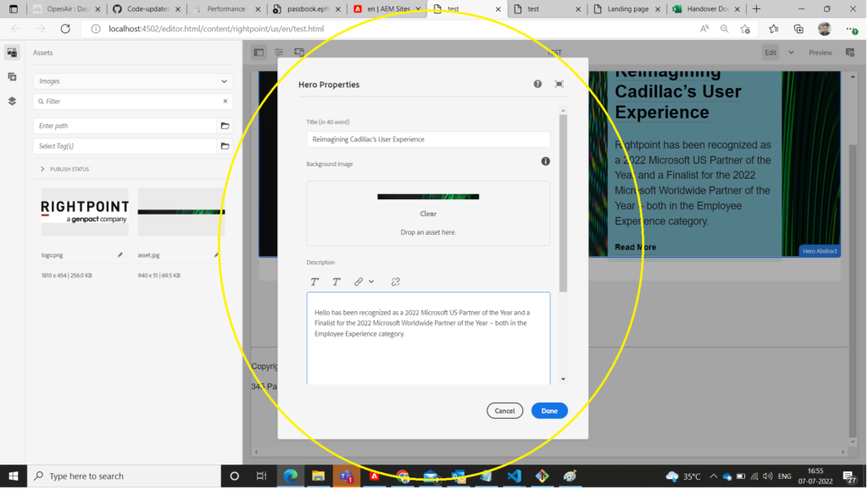
Task: Open Visual Studio Code from taskbar
Action: coord(514,476)
